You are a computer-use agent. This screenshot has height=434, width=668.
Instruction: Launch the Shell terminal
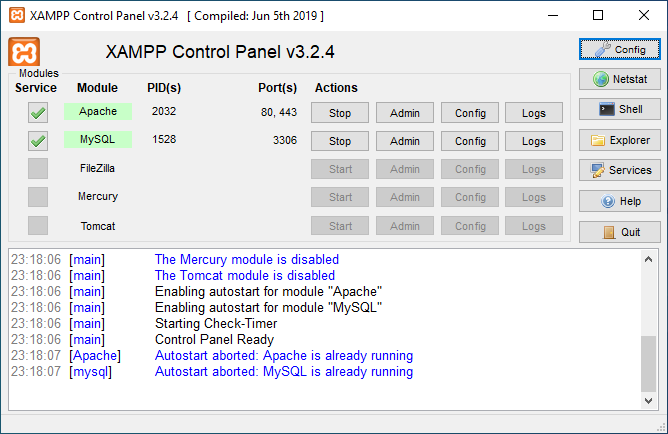click(619, 109)
